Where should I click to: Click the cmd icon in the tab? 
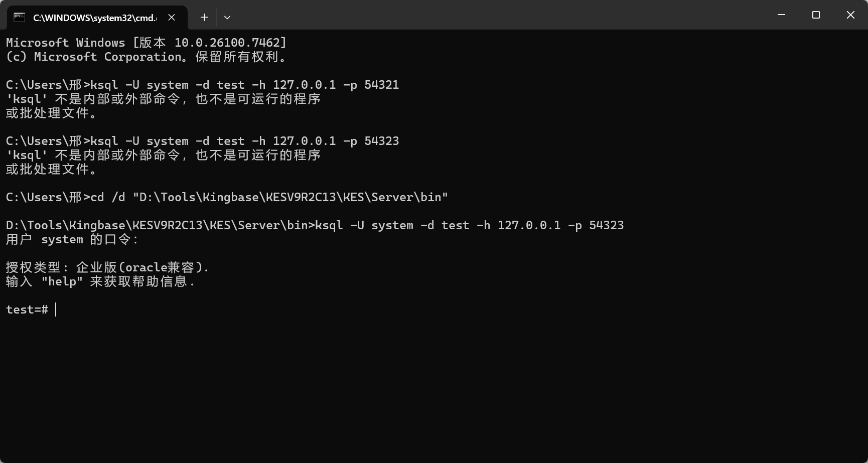pyautogui.click(x=19, y=18)
